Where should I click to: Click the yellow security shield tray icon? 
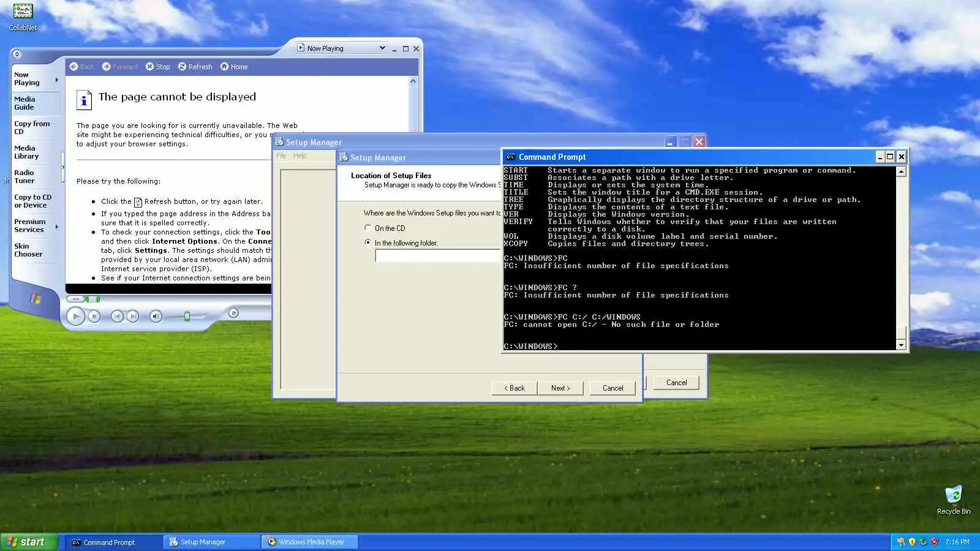[912, 542]
